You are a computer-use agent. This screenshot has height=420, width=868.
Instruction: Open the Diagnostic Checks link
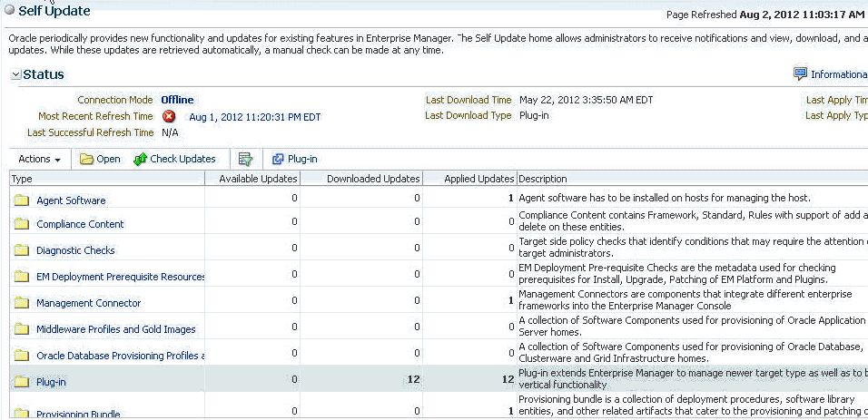[75, 250]
